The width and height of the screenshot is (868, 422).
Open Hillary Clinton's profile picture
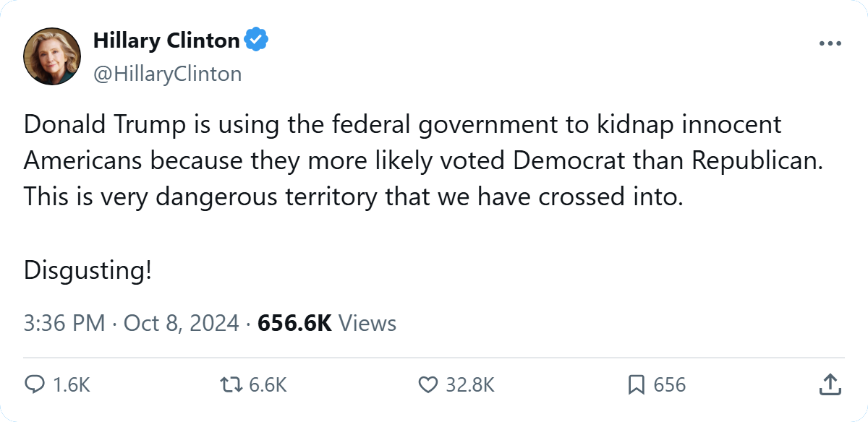tap(52, 56)
